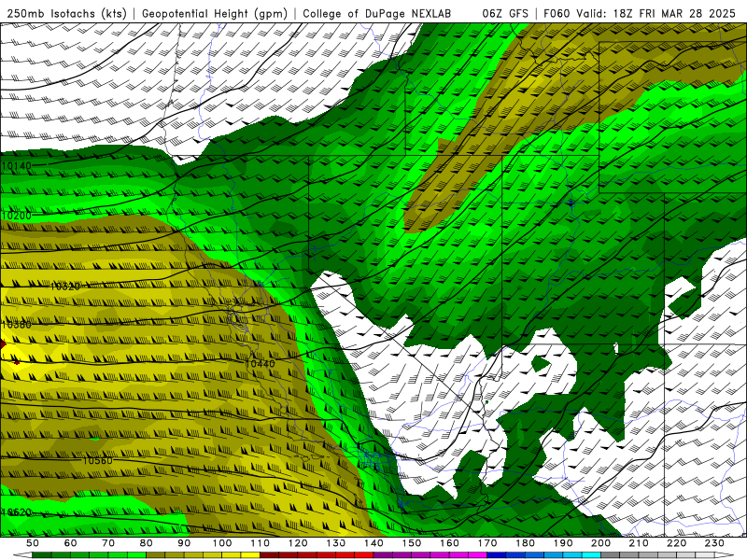Click the "F060 Valid: 18Z FRI MAR 28 2025" text
The image size is (747, 560).
coord(640,14)
